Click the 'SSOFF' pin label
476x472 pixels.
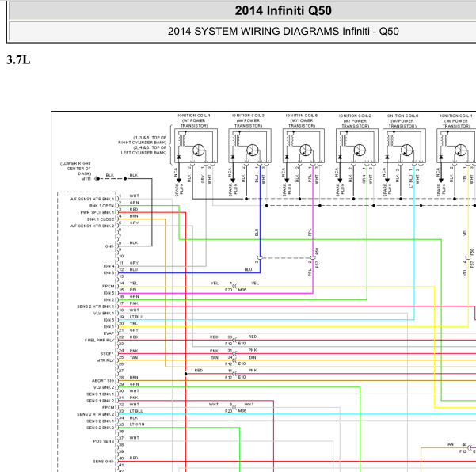(107, 354)
